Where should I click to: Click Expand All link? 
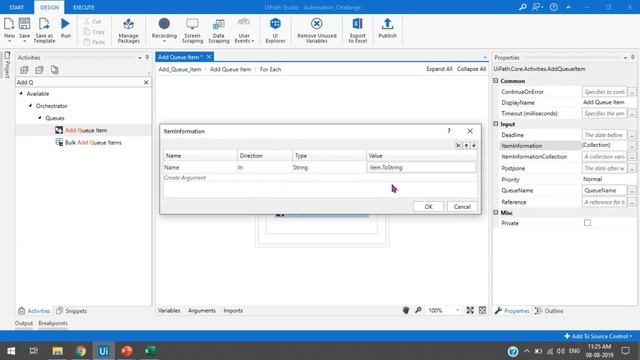pyautogui.click(x=439, y=69)
